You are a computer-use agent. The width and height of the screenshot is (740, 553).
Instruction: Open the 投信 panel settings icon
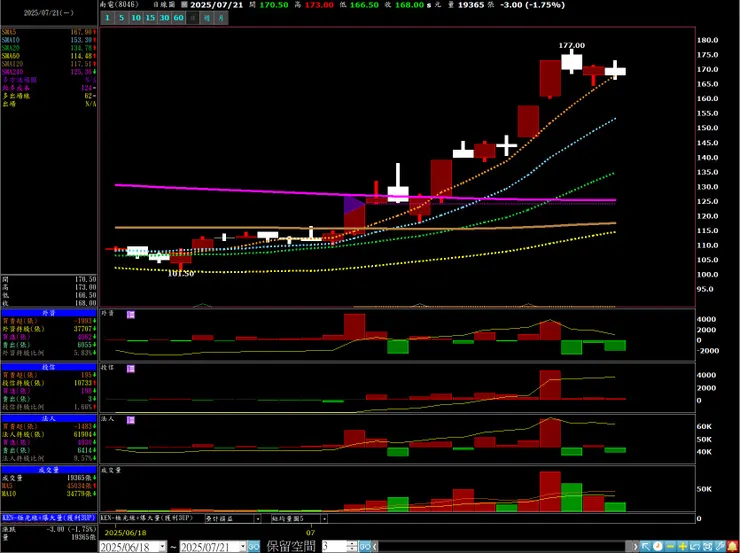[x=131, y=369]
